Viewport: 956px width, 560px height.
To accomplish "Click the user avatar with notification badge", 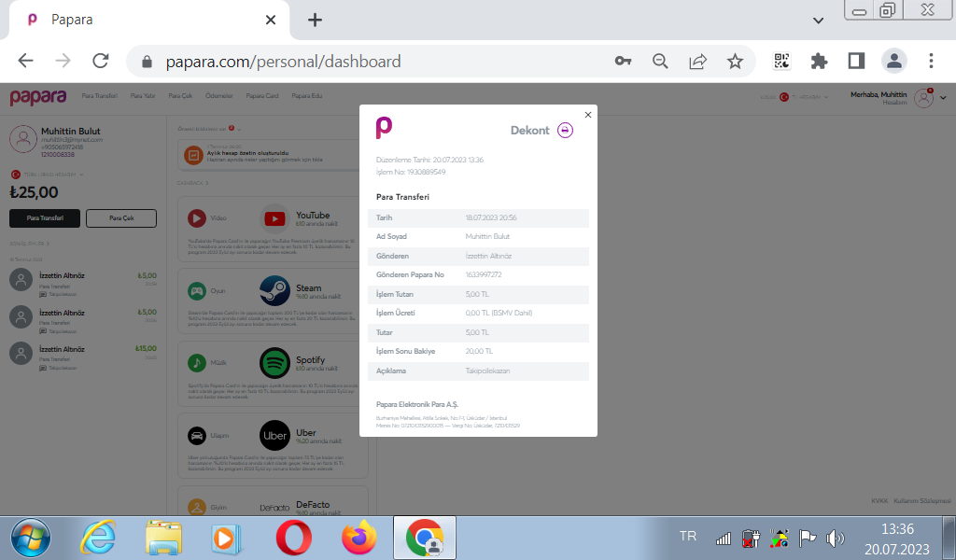I will [x=924, y=97].
